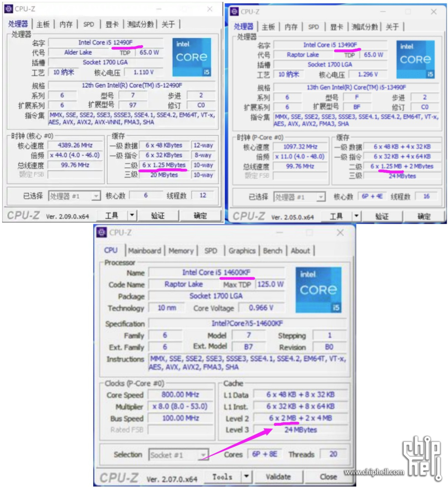Click the CPU-Z app icon in the 13490F window
The width and height of the screenshot is (448, 488).
tap(234, 11)
